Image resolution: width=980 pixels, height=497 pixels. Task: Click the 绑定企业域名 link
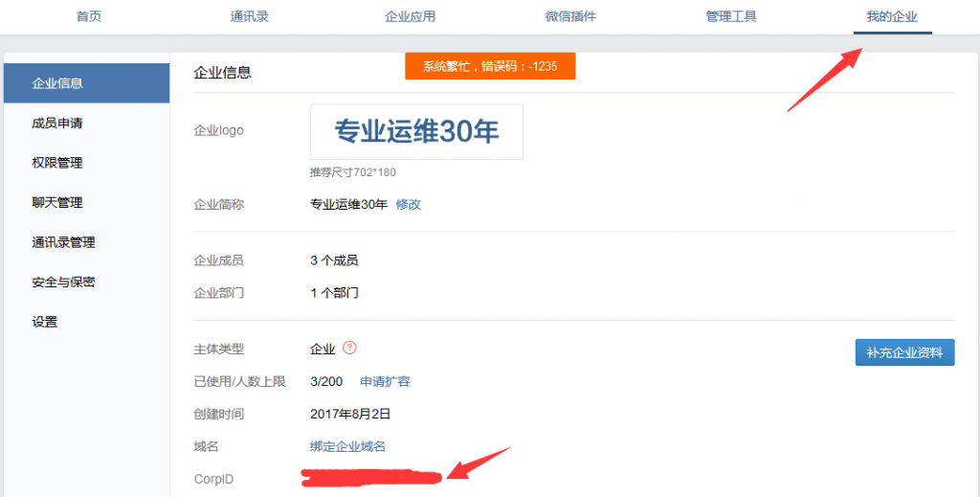click(347, 446)
